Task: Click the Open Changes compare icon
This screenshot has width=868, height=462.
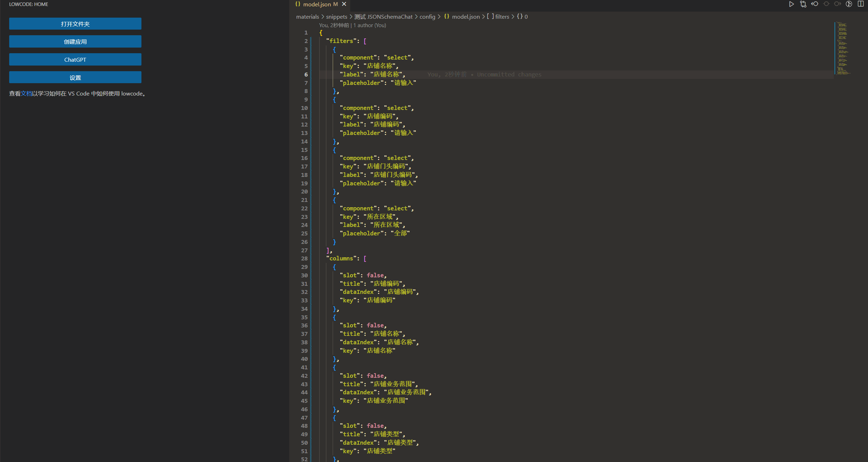Action: click(x=803, y=4)
